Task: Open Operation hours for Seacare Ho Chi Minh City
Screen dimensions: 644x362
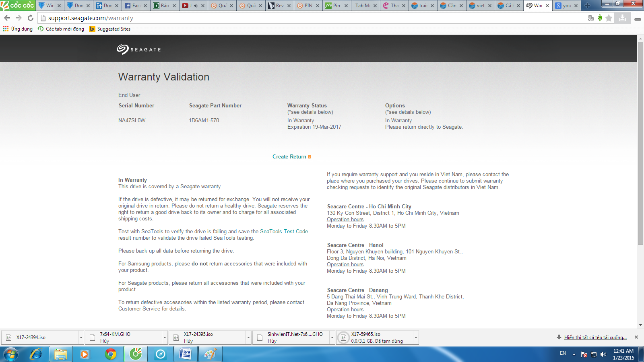Action: pos(345,219)
